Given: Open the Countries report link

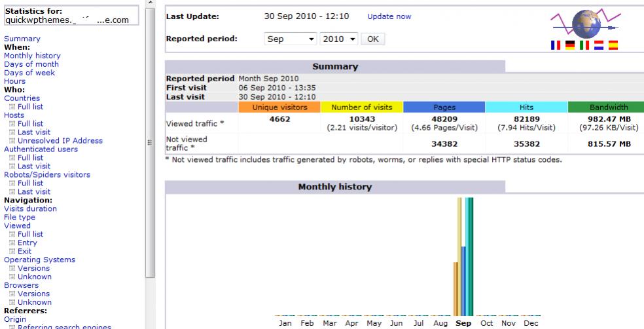Looking at the screenshot, I should (22, 98).
